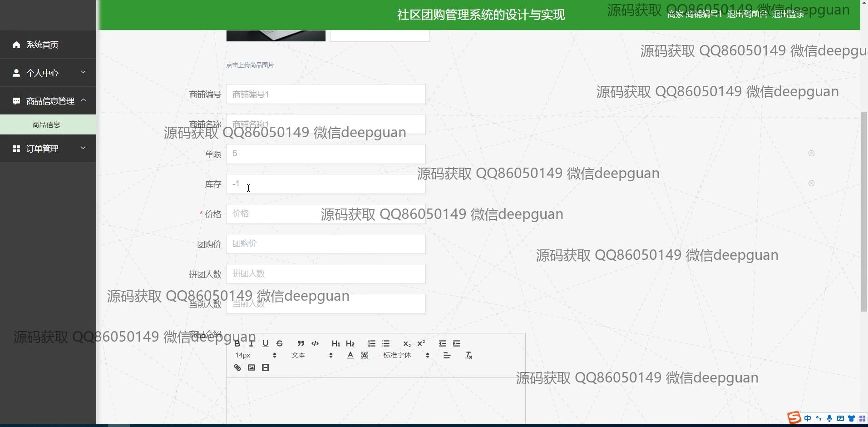Select the 商品信息 submenu item
This screenshot has width=868, height=427.
click(x=46, y=124)
